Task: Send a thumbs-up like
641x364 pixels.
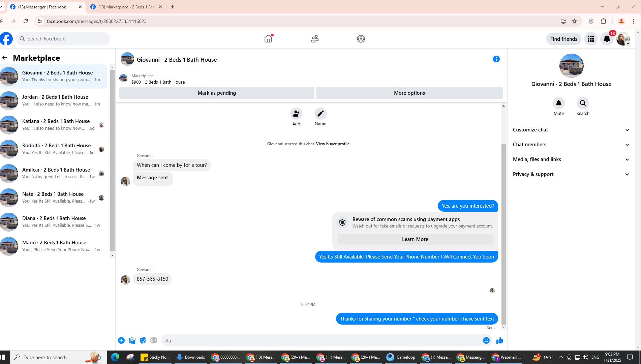Action: click(x=499, y=340)
